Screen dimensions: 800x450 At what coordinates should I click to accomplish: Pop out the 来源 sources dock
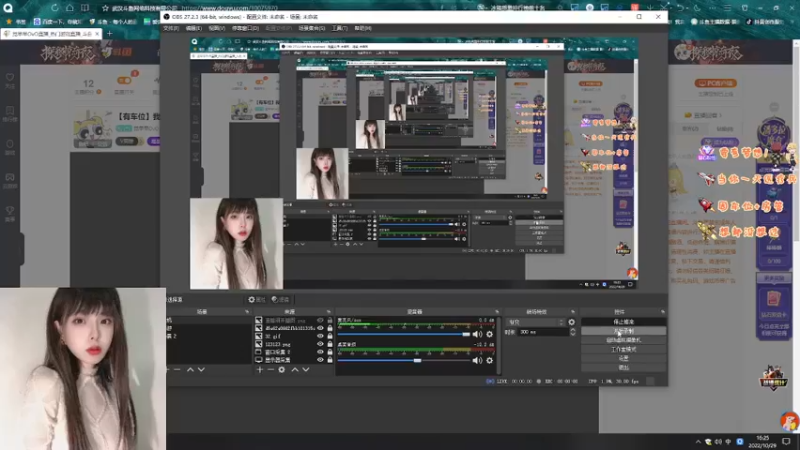point(329,312)
